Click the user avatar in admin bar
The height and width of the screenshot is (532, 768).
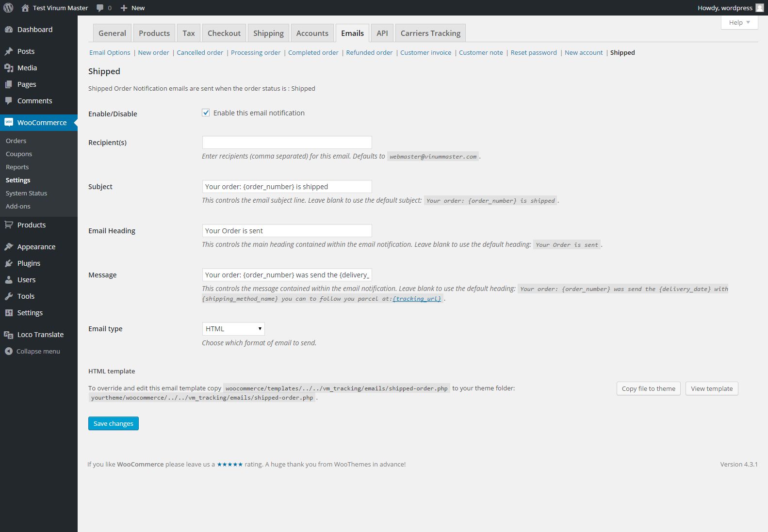(x=760, y=8)
